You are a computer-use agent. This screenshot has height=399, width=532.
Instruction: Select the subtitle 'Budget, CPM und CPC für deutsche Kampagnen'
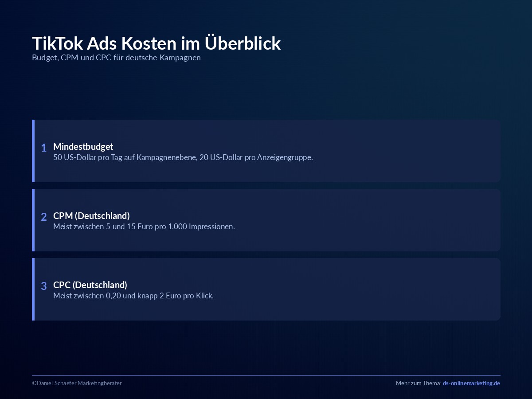[x=116, y=58]
